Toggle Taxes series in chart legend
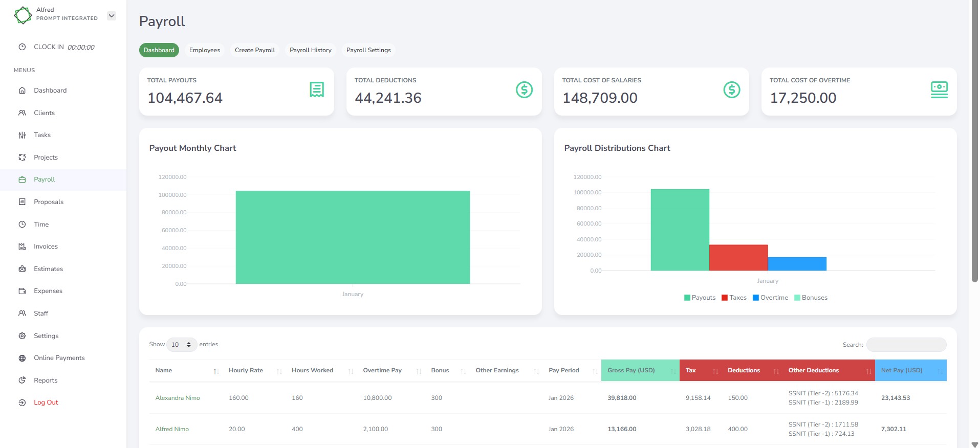 click(x=734, y=298)
